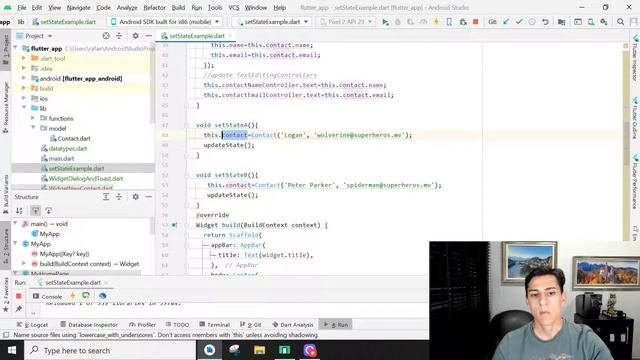
Task: Click the Git rollback undo arrow icon
Action: click(545, 22)
